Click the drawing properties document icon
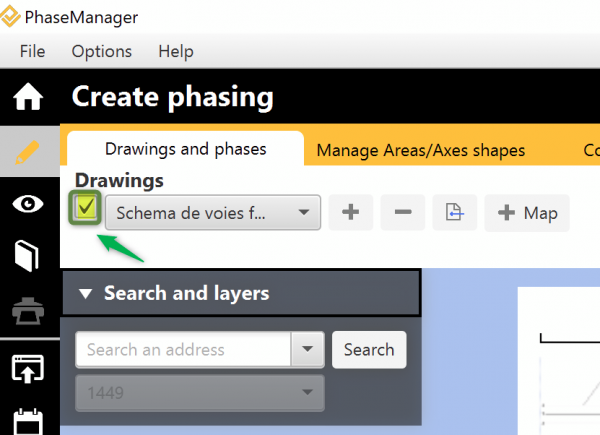Image resolution: width=600 pixels, height=435 pixels. 455,213
